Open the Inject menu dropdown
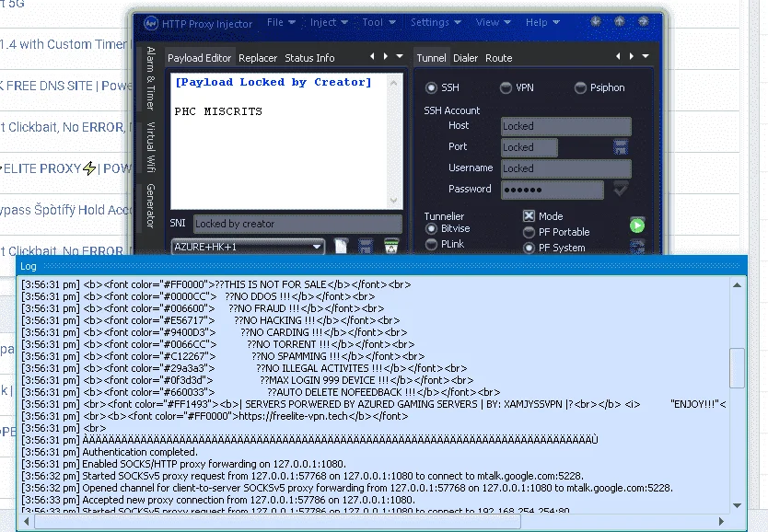Image resolution: width=768 pixels, height=532 pixels. (x=329, y=22)
